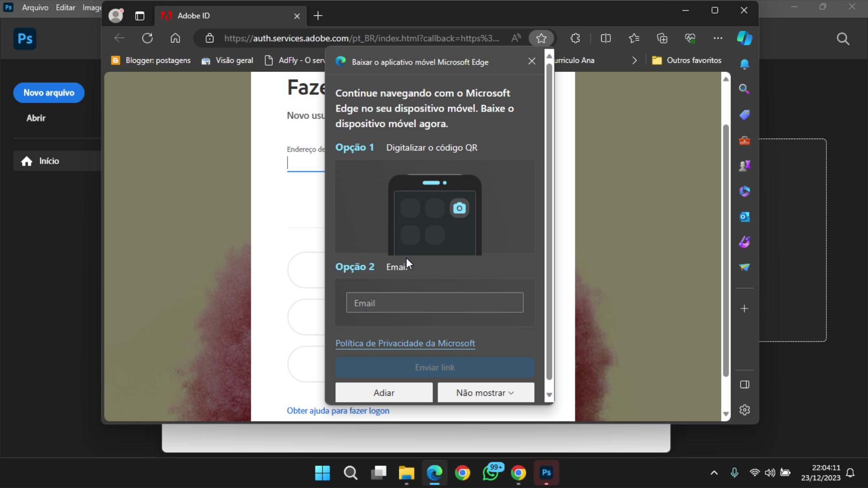Open the Extensions puzzle icon
This screenshot has height=488, width=868.
[575, 38]
